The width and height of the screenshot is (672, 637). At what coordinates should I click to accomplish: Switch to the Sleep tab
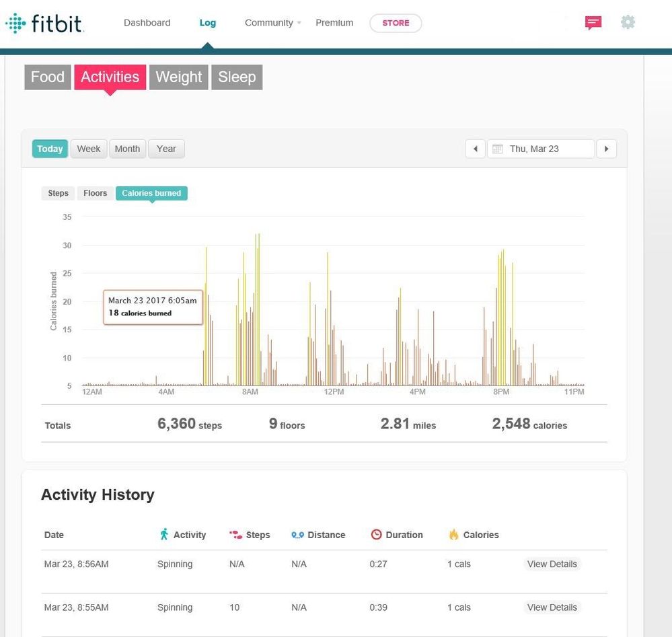237,77
